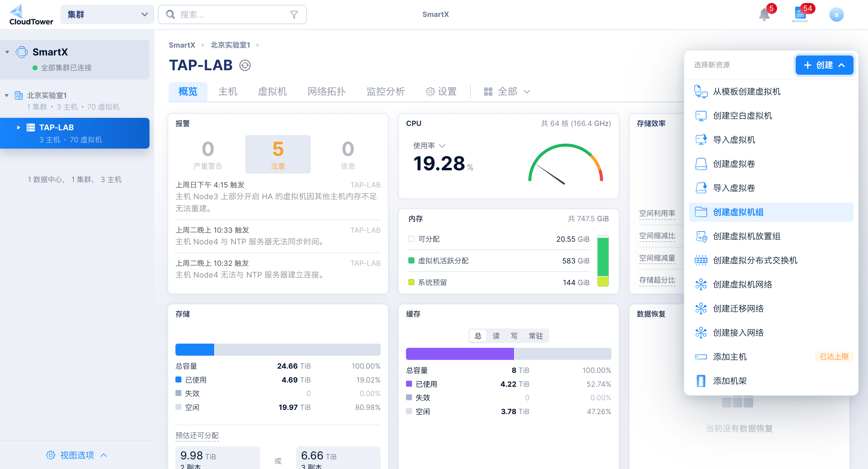Screen dimensions: 868x469
Task: Collapse the SmartX tree node
Action: tap(7, 52)
